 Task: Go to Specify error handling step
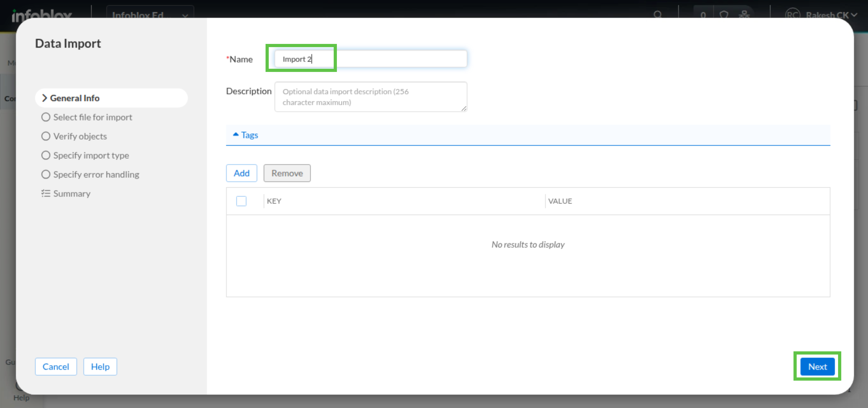coord(96,174)
